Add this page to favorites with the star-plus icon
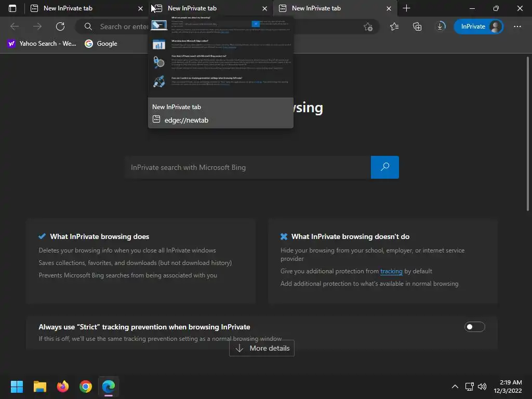 (x=368, y=26)
